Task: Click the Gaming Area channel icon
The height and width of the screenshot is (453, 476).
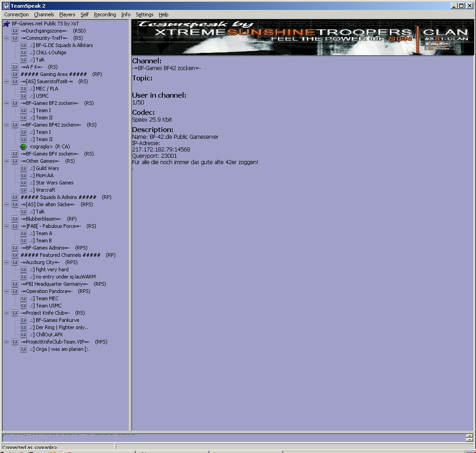Action: click(x=15, y=74)
